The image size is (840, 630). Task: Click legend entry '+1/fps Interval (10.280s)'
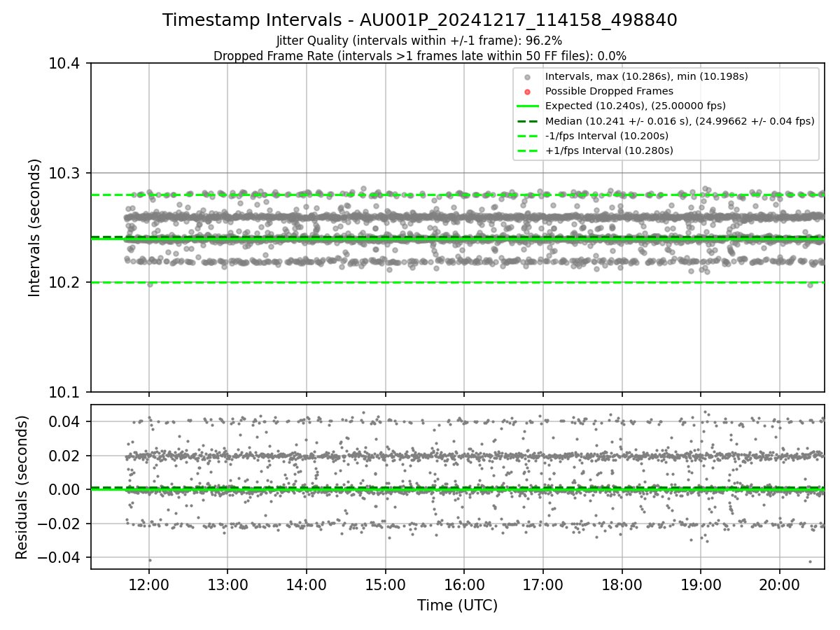pos(609,150)
